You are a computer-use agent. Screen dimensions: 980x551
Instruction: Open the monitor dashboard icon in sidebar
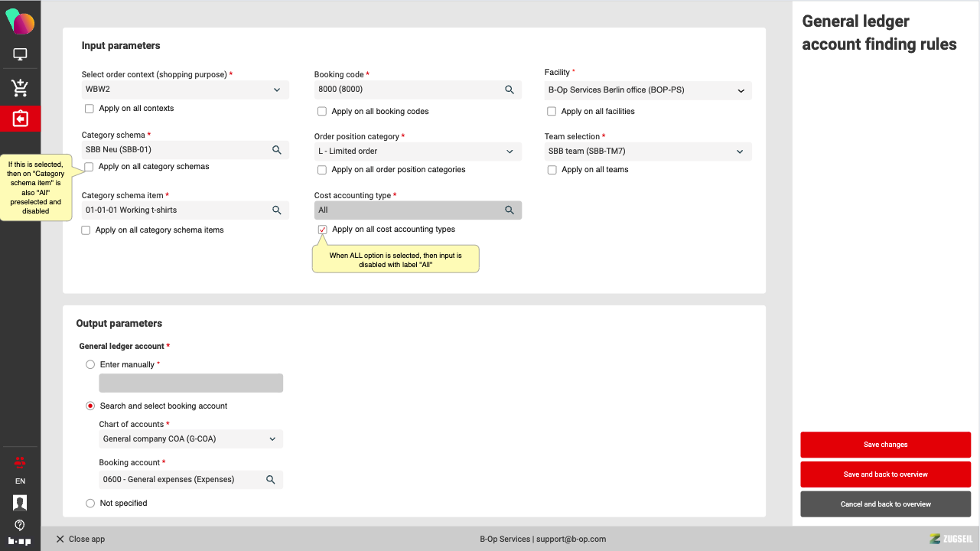coord(20,55)
